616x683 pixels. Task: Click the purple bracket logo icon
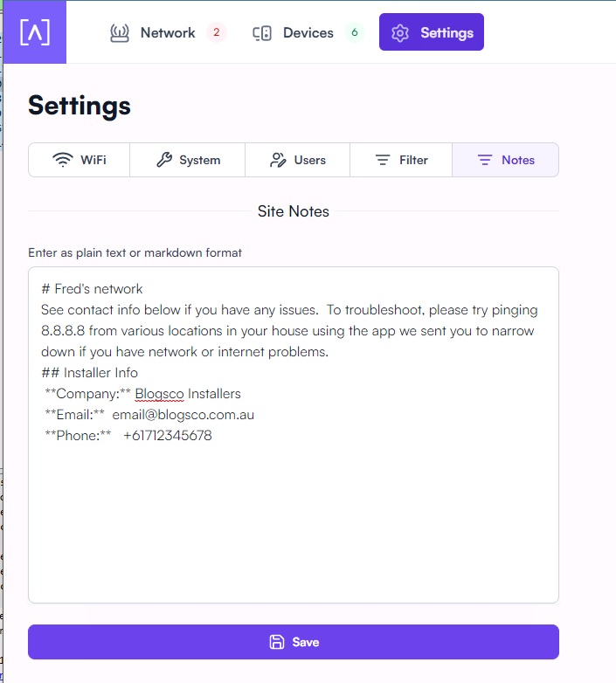35,32
